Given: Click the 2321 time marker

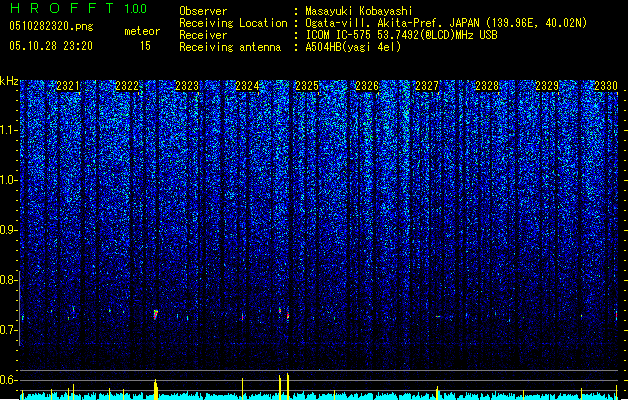Looking at the screenshot, I should [x=68, y=86].
